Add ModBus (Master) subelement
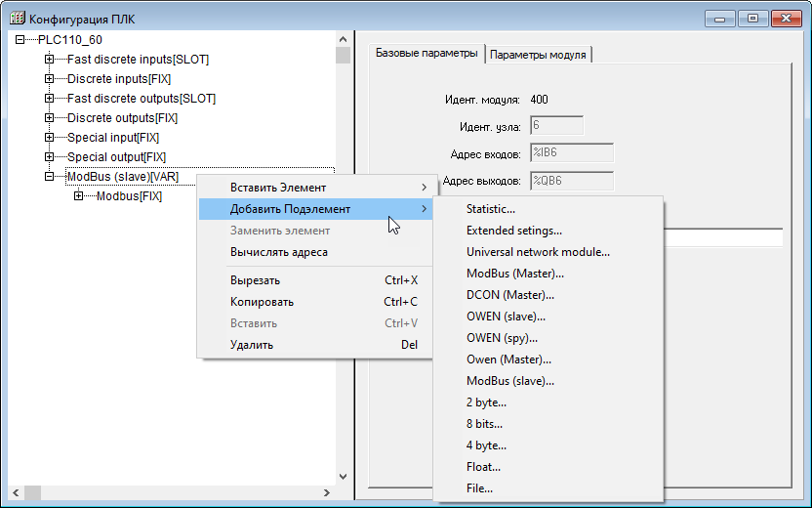 click(515, 274)
